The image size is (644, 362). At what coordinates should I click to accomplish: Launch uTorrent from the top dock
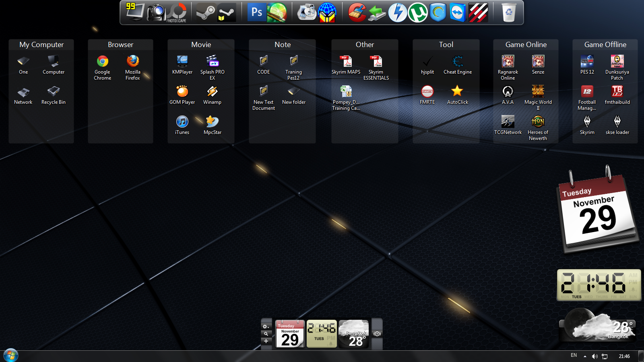point(417,12)
